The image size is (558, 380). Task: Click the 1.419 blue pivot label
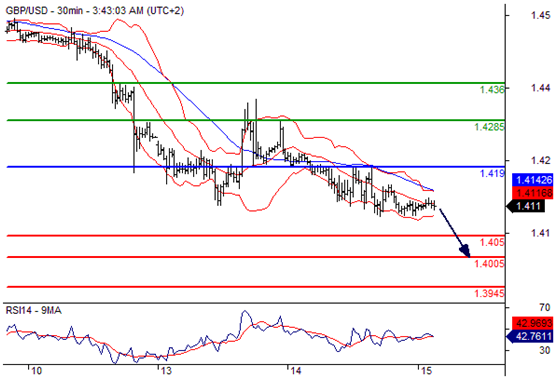pyautogui.click(x=492, y=174)
